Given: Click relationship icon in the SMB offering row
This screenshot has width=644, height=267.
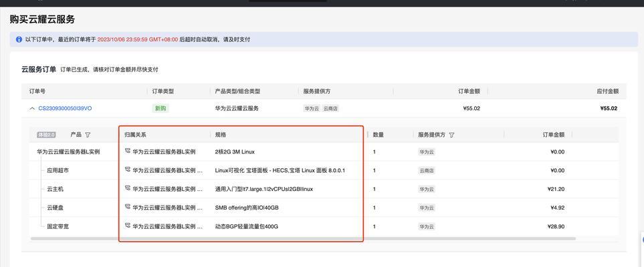Looking at the screenshot, I should 127,208.
